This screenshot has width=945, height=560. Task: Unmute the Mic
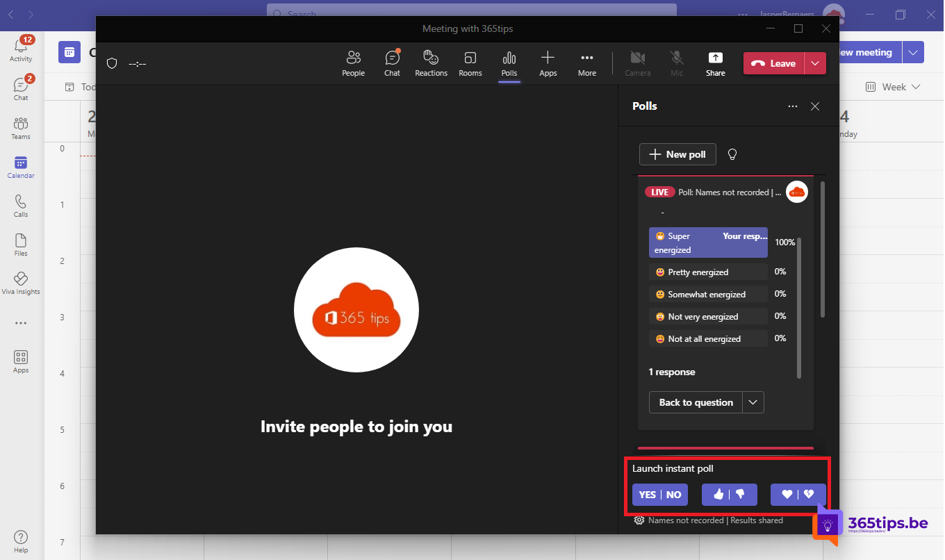point(677,63)
